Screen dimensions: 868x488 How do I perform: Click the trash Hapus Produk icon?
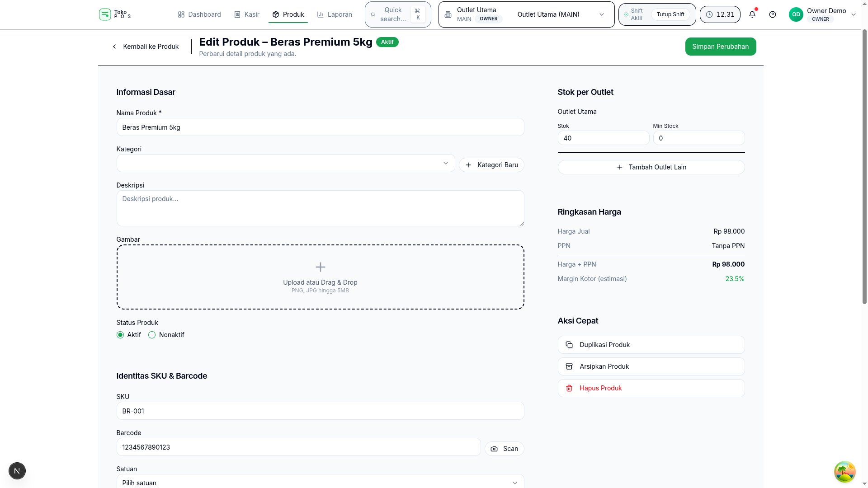tap(569, 388)
